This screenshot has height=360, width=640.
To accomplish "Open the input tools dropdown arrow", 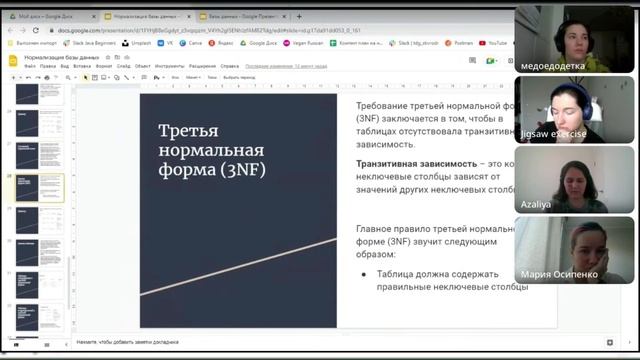I will click(x=163, y=77).
